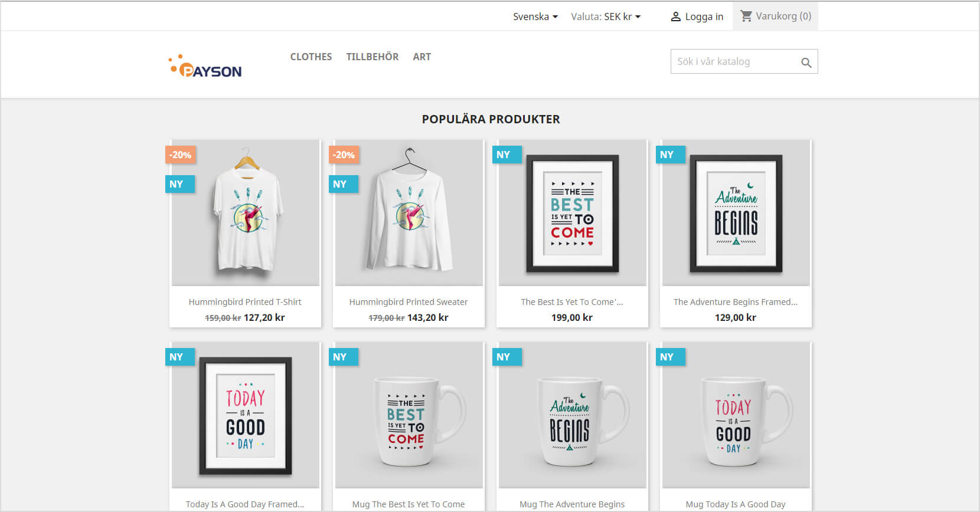Click the -20% badge on the T-Shirt
This screenshot has width=980, height=512.
point(180,155)
